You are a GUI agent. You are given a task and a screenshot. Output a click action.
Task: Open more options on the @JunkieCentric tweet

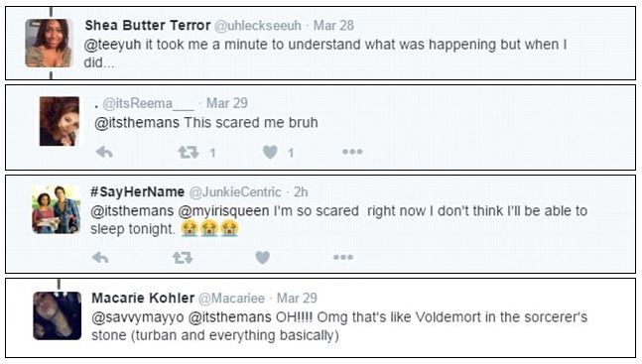343,257
